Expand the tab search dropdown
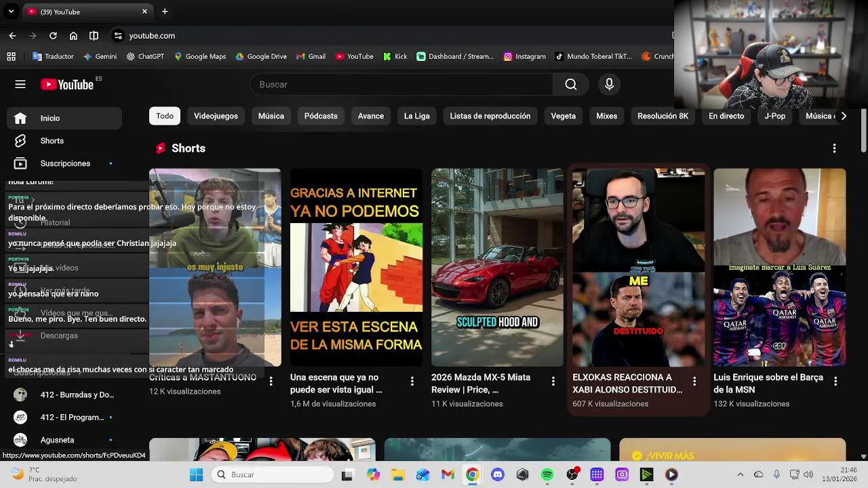Image resolution: width=868 pixels, height=488 pixels. tap(11, 12)
